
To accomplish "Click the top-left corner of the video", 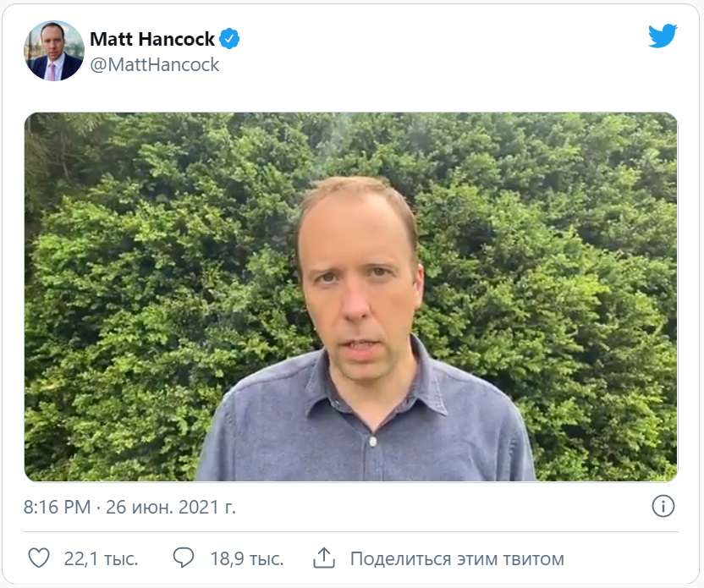I will [31, 119].
